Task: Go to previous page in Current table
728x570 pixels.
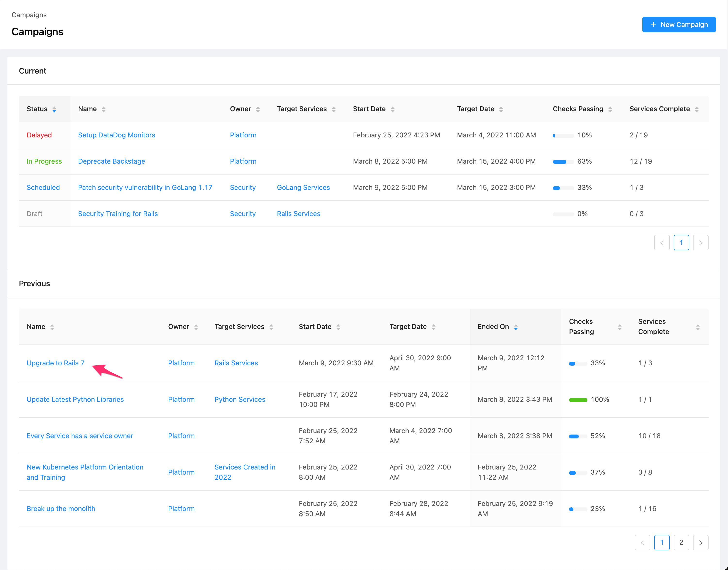Action: (662, 243)
